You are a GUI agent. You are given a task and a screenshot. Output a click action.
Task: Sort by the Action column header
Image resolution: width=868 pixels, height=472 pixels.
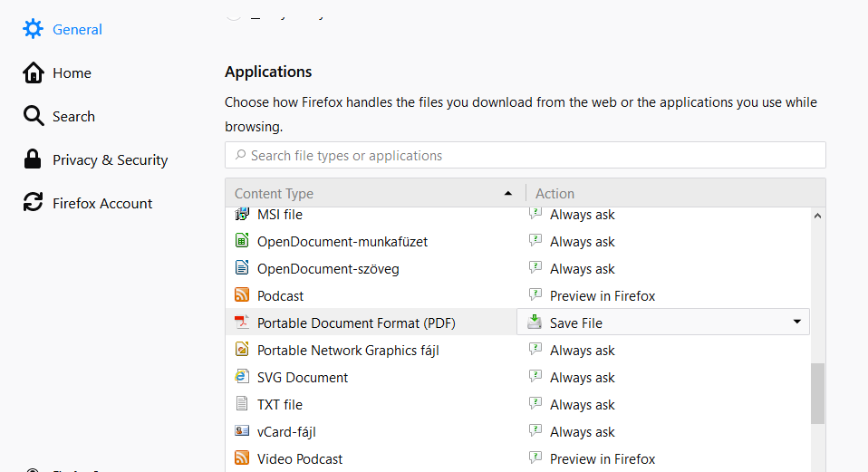coord(675,193)
